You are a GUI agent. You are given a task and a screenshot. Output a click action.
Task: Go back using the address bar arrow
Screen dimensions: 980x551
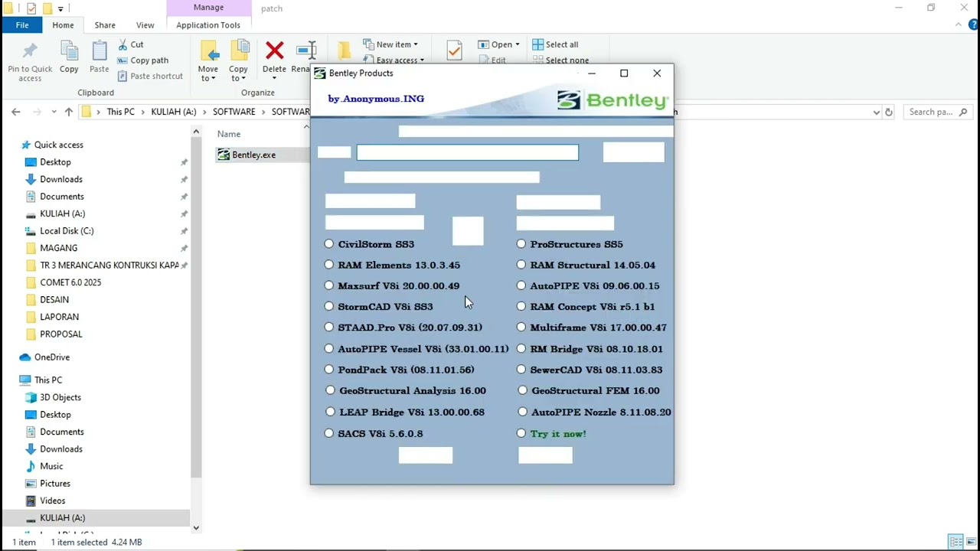pyautogui.click(x=16, y=112)
